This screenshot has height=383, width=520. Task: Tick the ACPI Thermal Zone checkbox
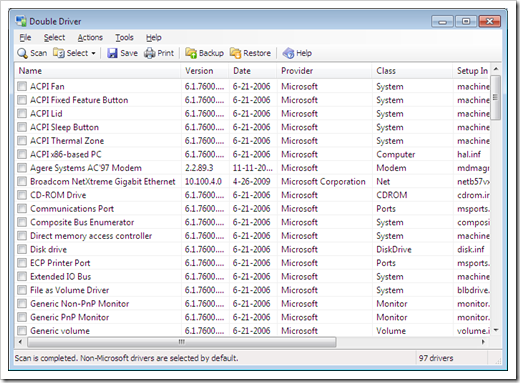click(22, 141)
